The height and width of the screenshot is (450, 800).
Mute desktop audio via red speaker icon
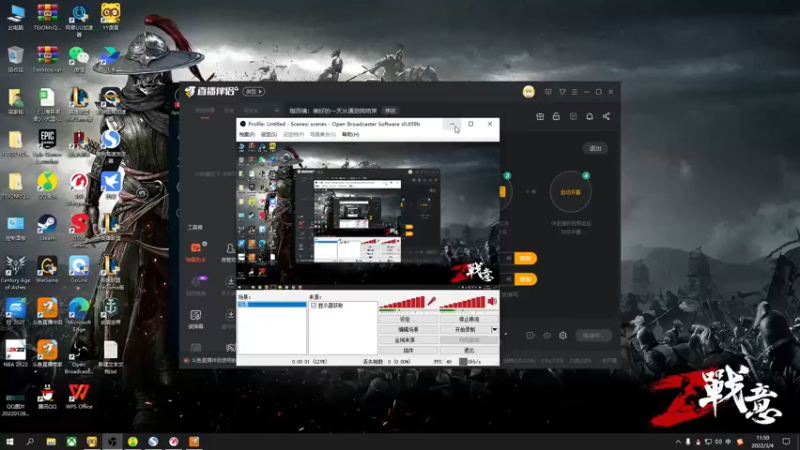coord(492,302)
